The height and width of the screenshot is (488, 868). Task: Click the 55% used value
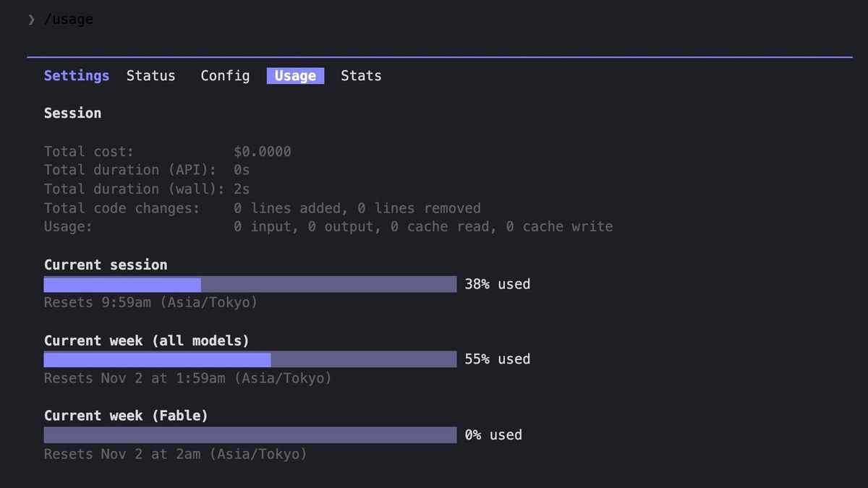[x=498, y=359]
